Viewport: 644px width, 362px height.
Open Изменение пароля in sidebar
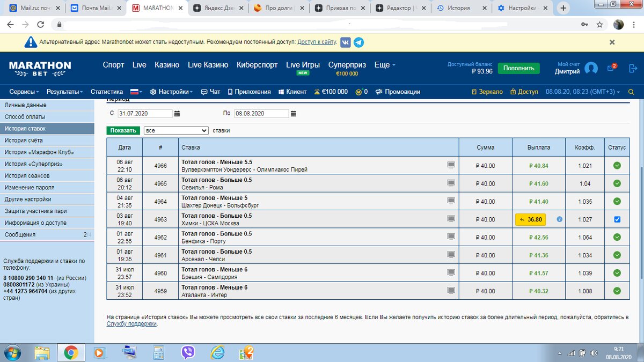coord(47,188)
